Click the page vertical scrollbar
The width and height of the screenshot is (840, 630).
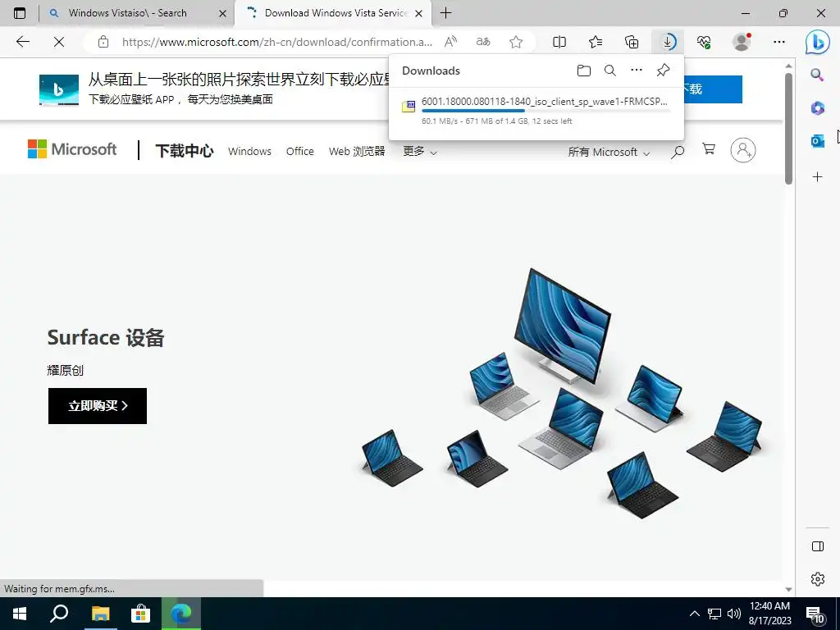pyautogui.click(x=788, y=129)
